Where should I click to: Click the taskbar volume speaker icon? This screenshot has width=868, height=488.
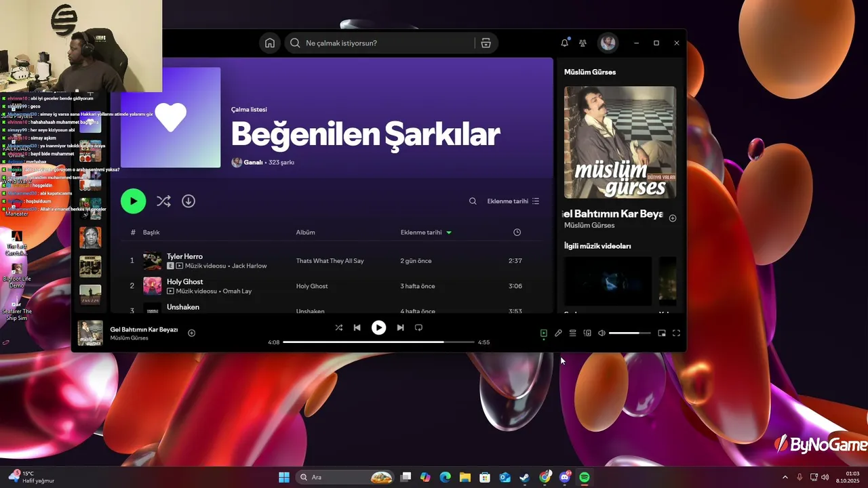[825, 477]
